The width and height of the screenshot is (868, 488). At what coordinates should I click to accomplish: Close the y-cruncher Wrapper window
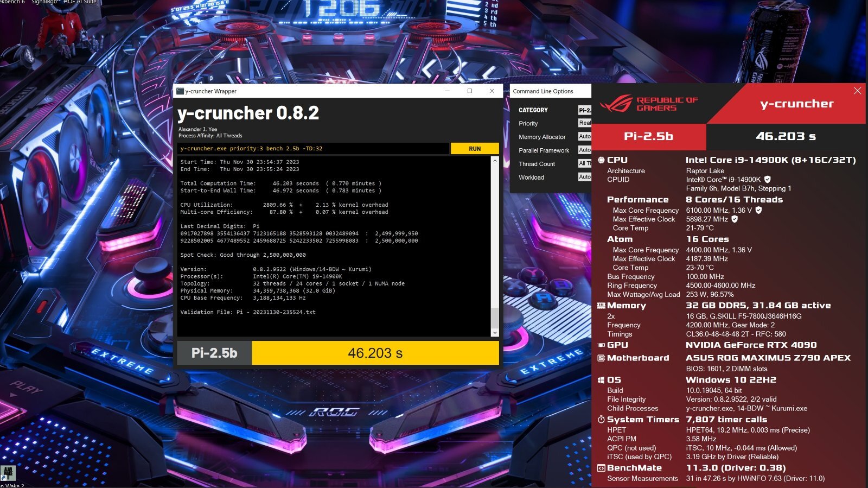point(492,91)
